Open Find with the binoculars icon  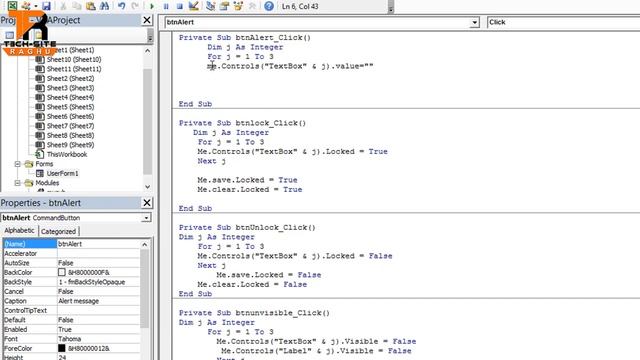point(104,6)
